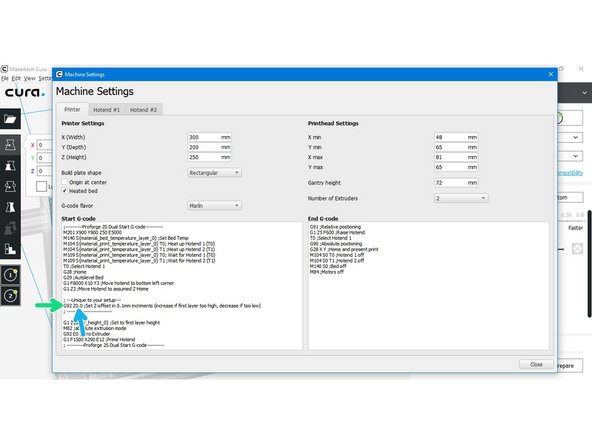Select the Per Model Settings tool icon
This screenshot has height=444, width=592.
pos(10,228)
